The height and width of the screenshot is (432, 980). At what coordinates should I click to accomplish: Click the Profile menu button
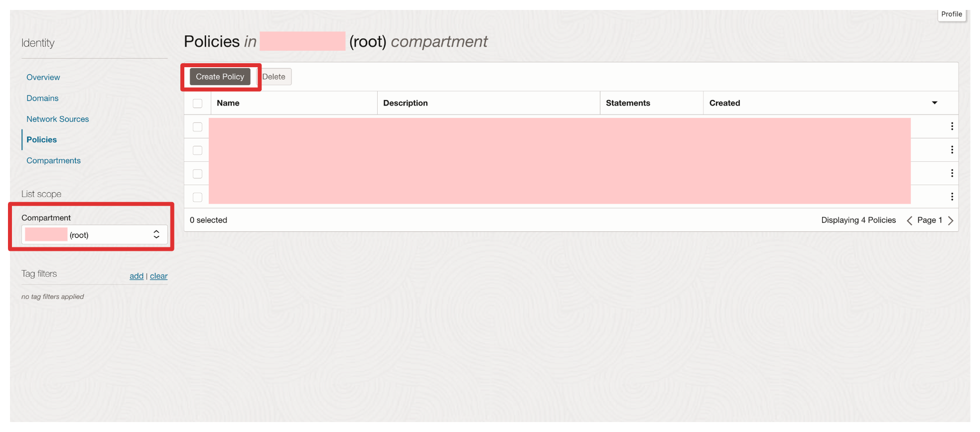[x=951, y=14]
